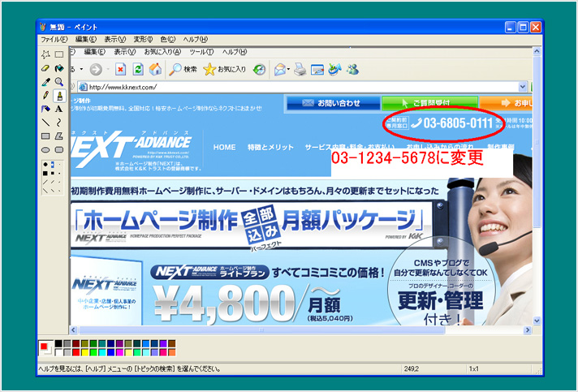578x392 pixels.
Task: Click the 検索 magnifier icon in the pasted browser
Action: [175, 69]
